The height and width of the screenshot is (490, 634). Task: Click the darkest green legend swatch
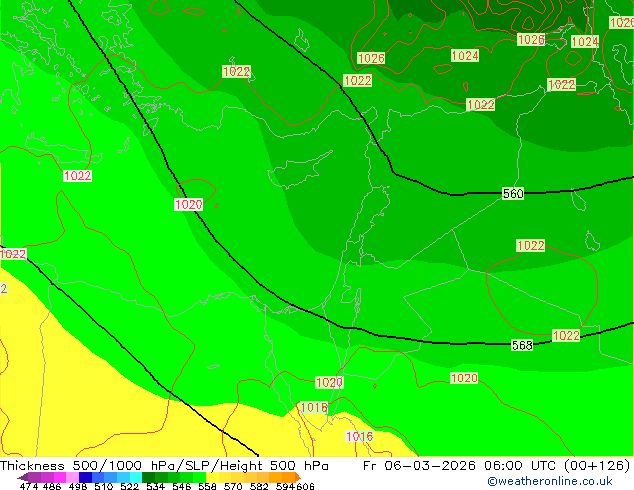click(x=148, y=477)
